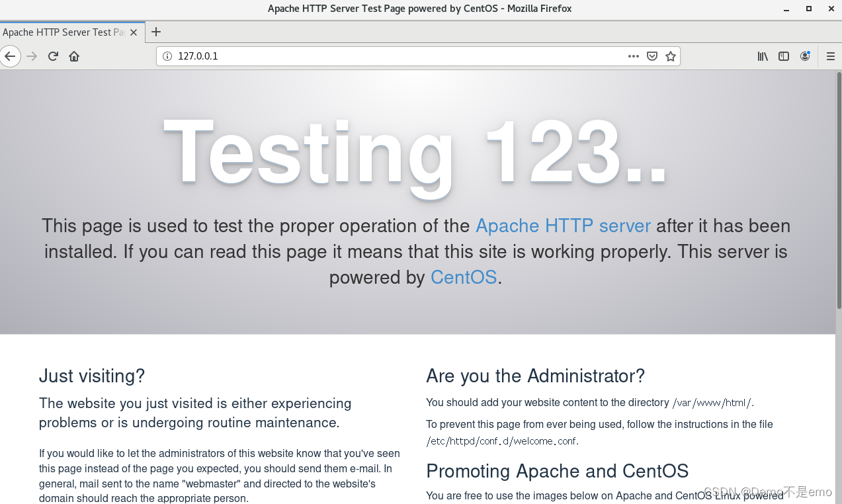Save page to Pocket
Viewport: 842px width, 504px height.
point(652,56)
